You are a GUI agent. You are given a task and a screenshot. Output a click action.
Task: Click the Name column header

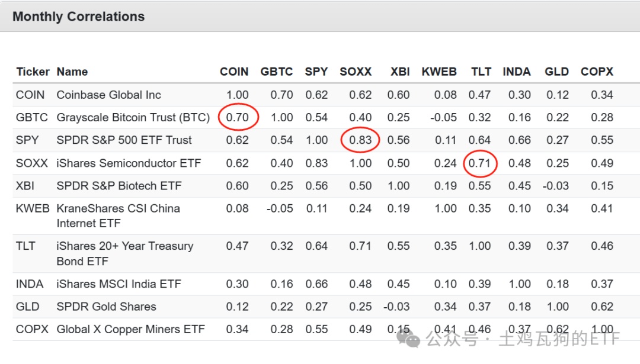tap(72, 72)
